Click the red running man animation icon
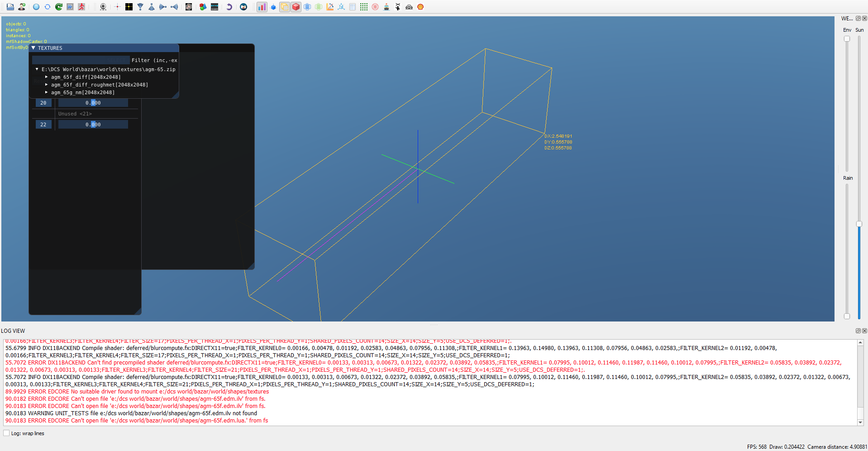This screenshot has width=868, height=451. pos(81,7)
